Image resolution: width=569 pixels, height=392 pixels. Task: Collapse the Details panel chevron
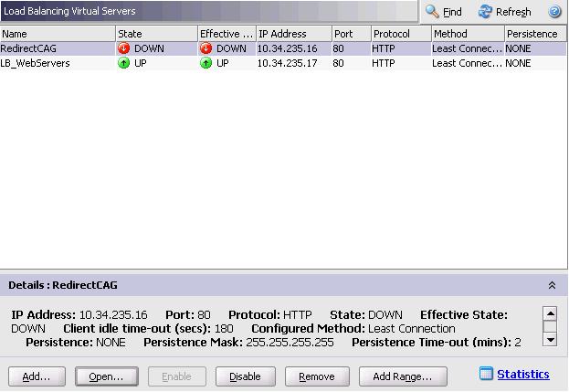point(552,286)
